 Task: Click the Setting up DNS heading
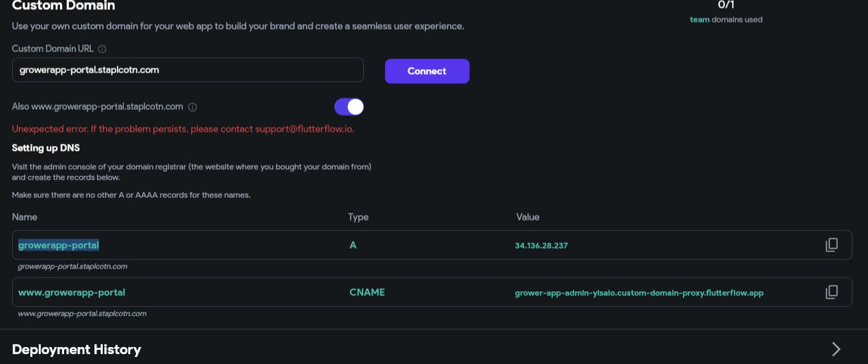(x=46, y=148)
